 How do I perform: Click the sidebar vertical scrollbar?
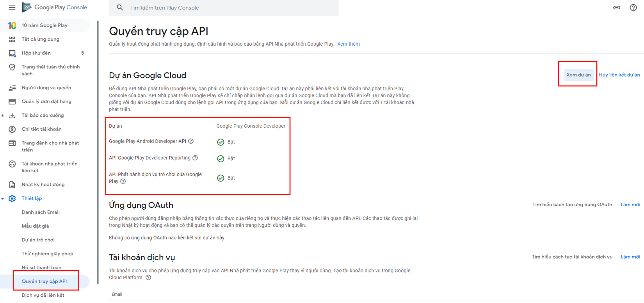point(98,152)
